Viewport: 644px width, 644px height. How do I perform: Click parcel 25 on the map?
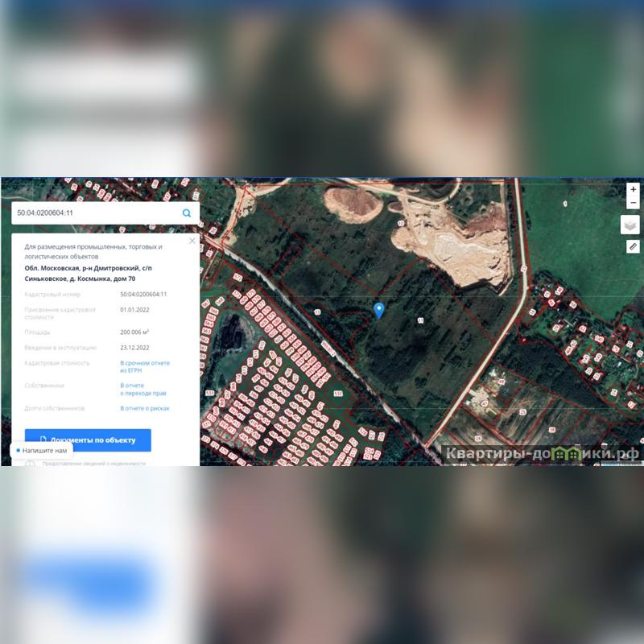522,412
